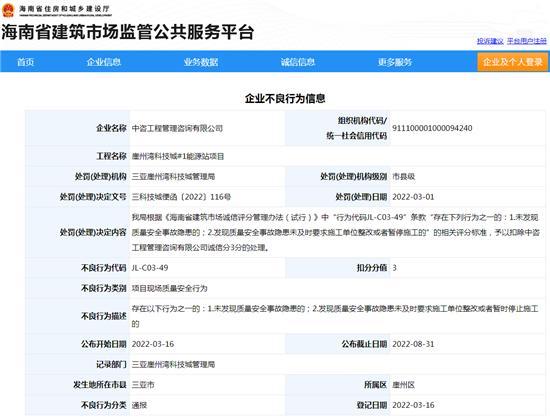Click the 工程名称 field label
The image size is (550, 417).
[x=111, y=156]
